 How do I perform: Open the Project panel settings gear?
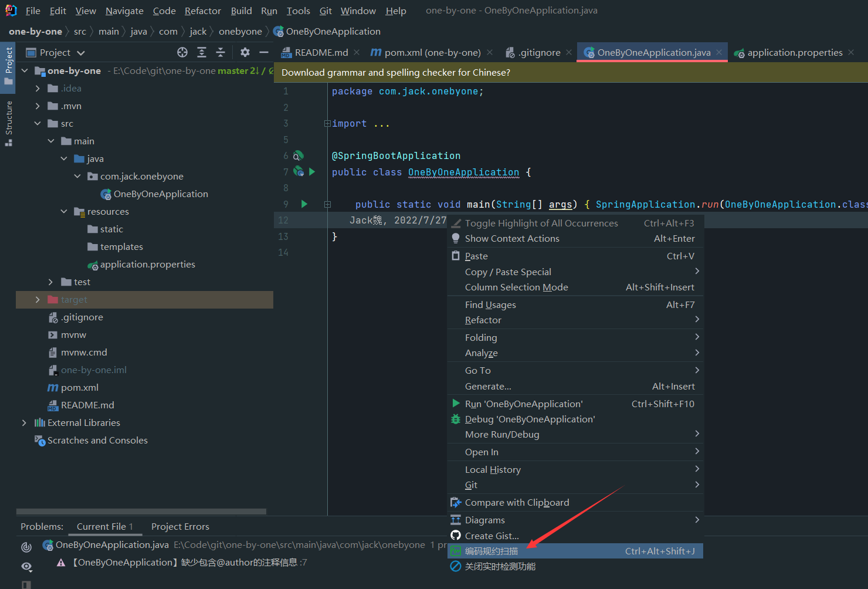[x=245, y=52]
